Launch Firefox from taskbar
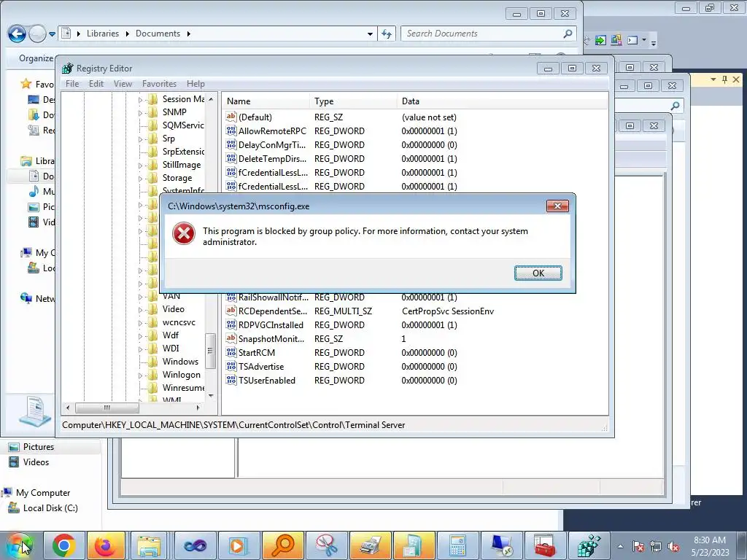The image size is (747, 560). (106, 545)
